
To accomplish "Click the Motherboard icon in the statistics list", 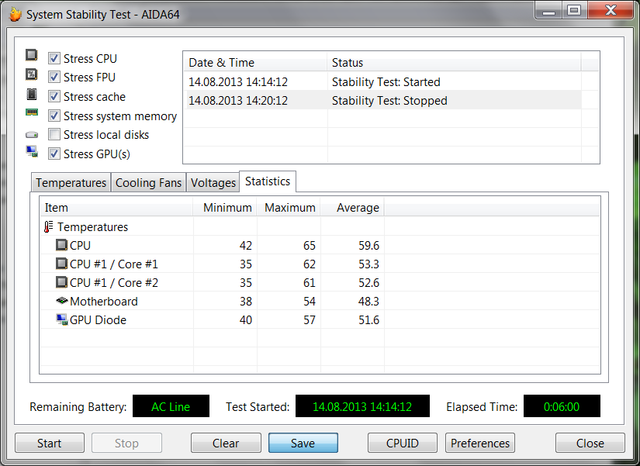I will pos(61,301).
